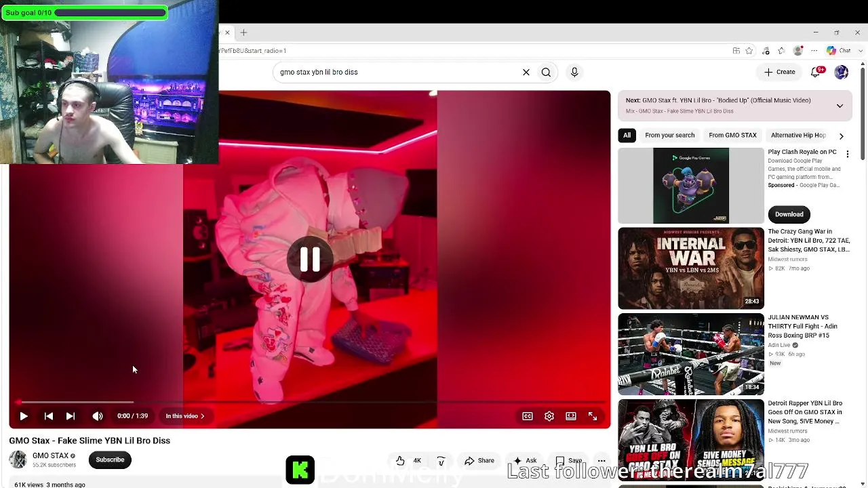This screenshot has height=488, width=868.
Task: Open the browser profile icon
Action: [x=798, y=51]
